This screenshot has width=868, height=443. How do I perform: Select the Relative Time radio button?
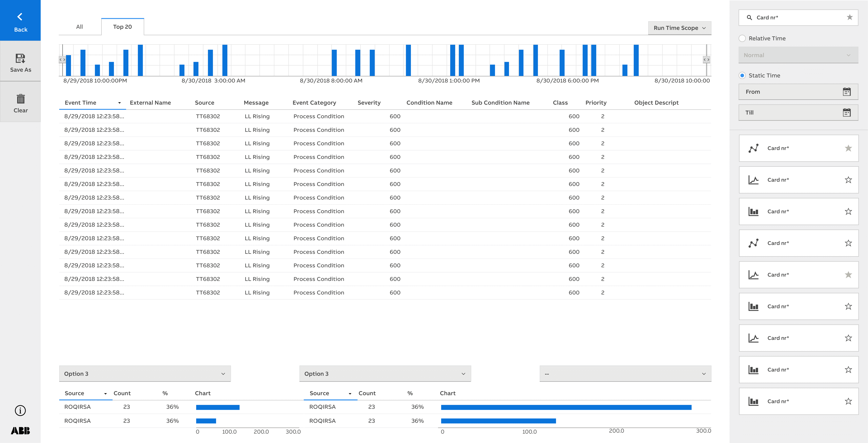pos(742,38)
